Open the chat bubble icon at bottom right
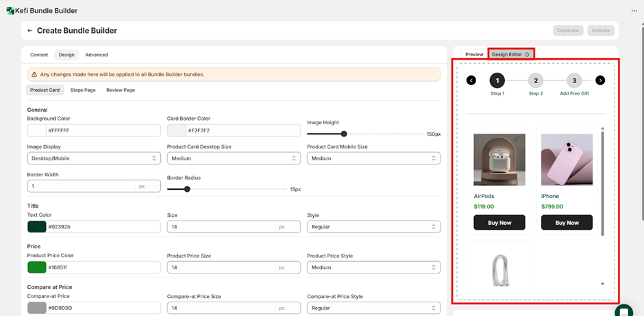The image size is (644, 316). [623, 311]
